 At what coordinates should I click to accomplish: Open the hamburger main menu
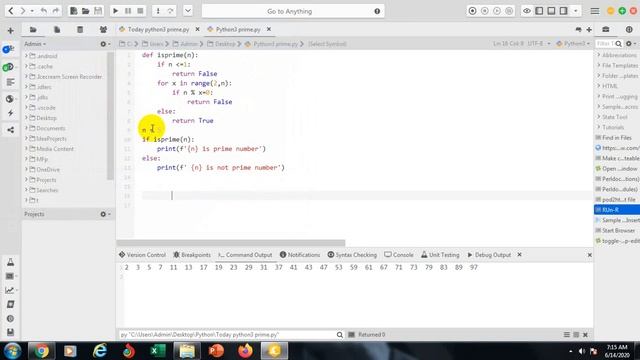595,11
